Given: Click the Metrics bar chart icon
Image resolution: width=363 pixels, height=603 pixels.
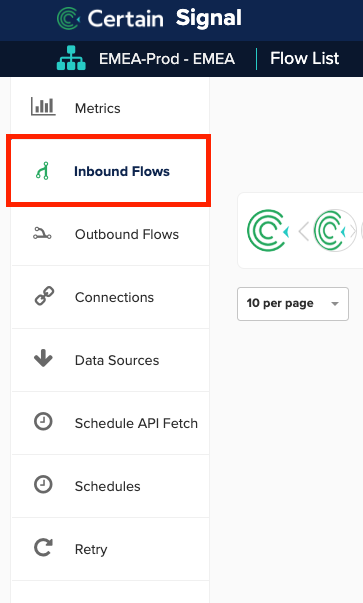Looking at the screenshot, I should point(43,107).
